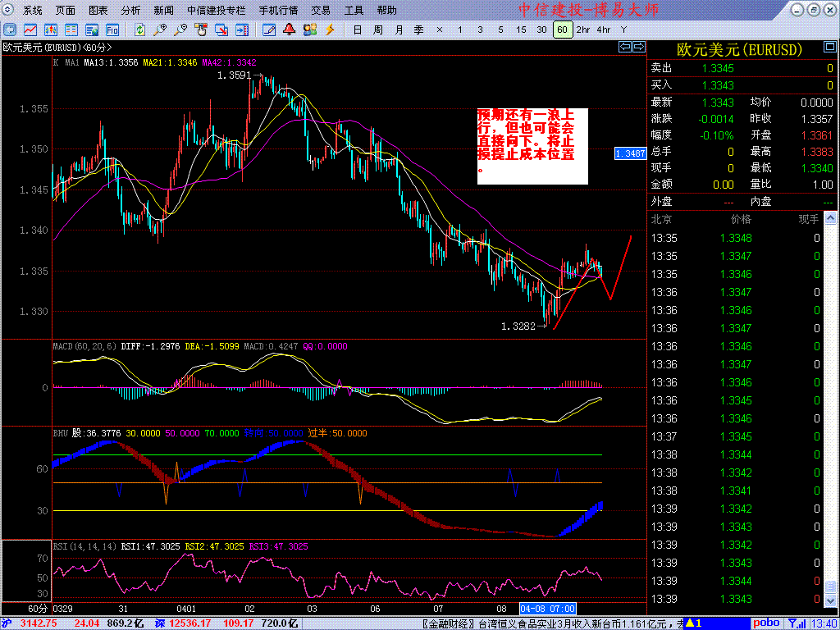Switch to the 日 daily period
Screen dimensions: 840x630
(x=357, y=30)
